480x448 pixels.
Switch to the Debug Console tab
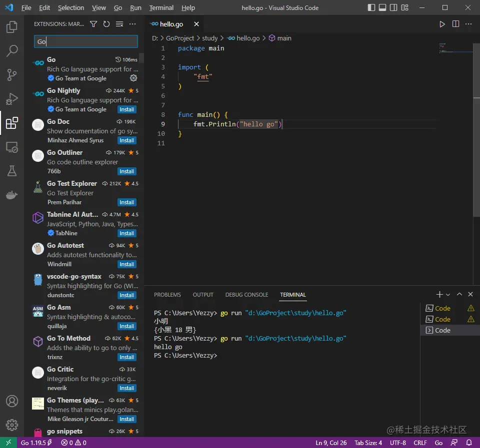[x=246, y=295]
